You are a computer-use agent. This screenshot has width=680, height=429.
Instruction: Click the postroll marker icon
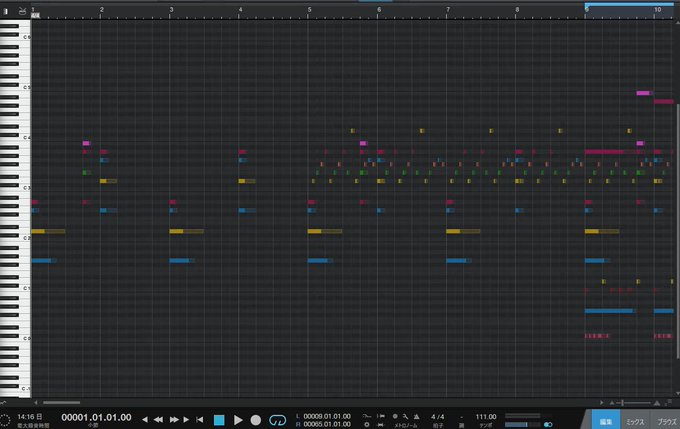point(381,424)
